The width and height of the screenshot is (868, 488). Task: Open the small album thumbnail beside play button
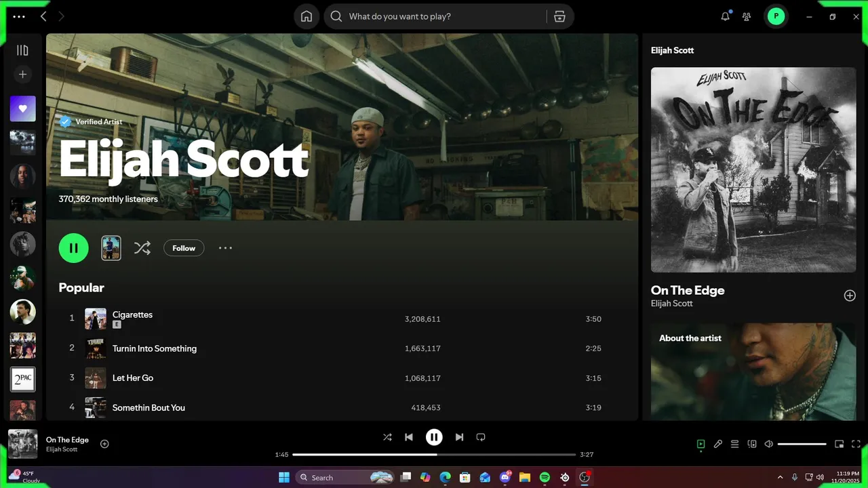[111, 248]
